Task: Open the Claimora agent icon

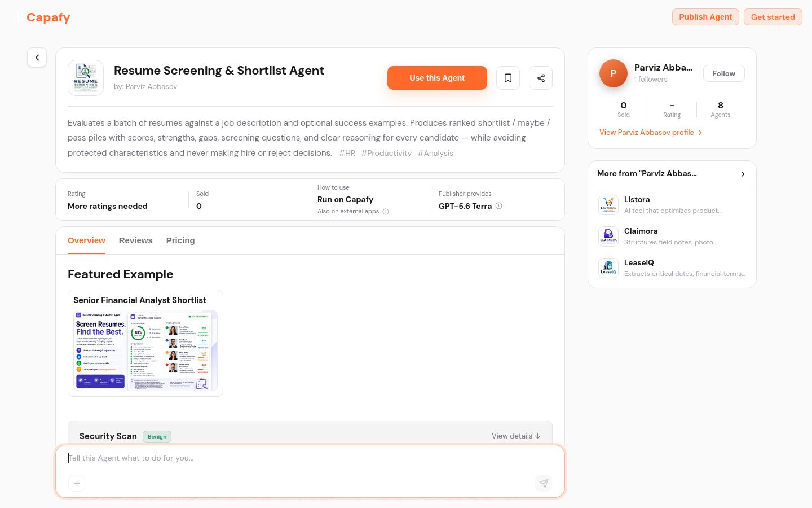Action: [x=608, y=237]
